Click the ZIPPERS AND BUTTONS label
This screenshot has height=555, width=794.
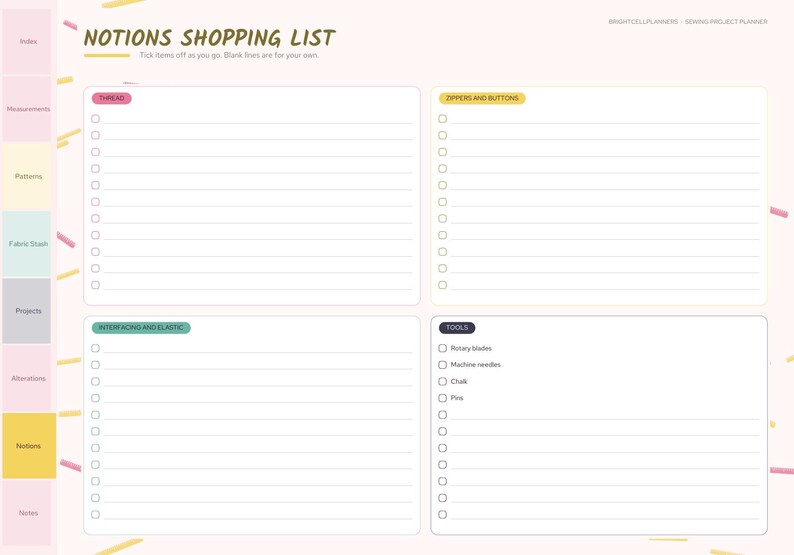pyautogui.click(x=482, y=98)
